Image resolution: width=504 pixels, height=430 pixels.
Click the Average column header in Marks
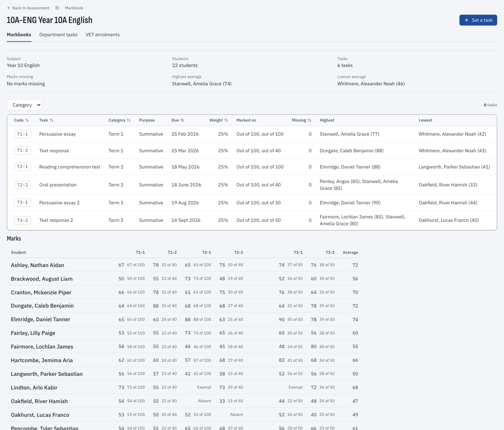pos(350,253)
